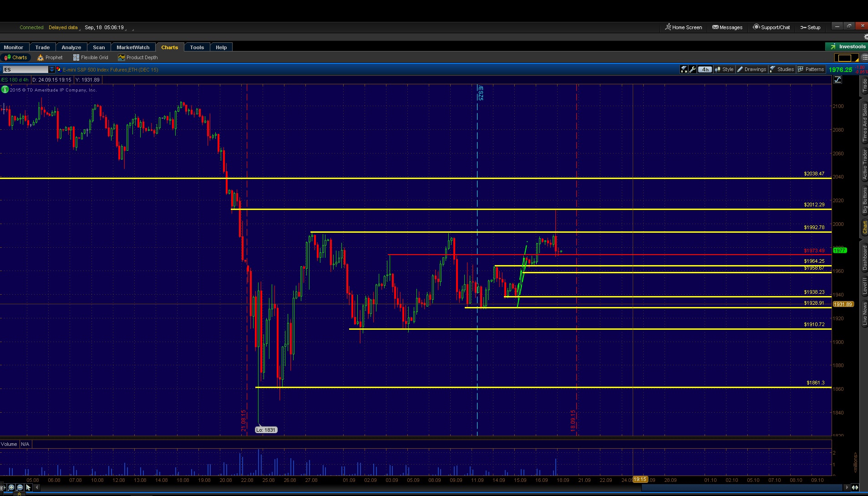
Task: Open the Prophet charting view
Action: click(x=50, y=57)
